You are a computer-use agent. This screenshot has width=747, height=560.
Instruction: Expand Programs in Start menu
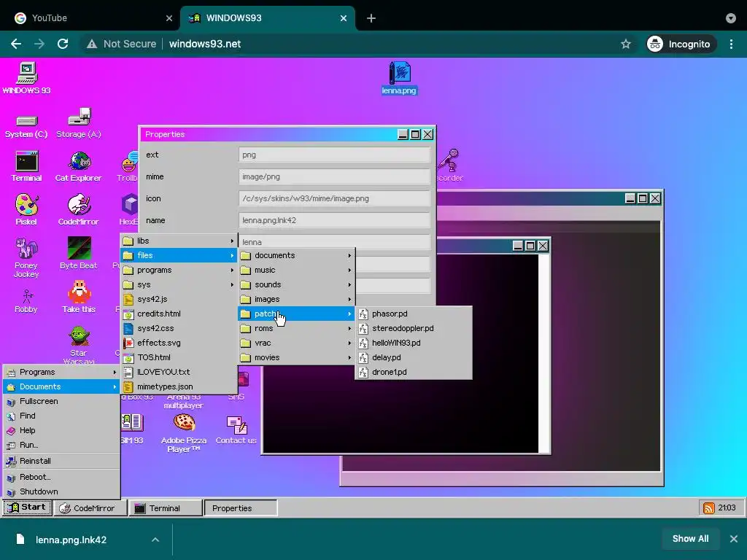61,373
